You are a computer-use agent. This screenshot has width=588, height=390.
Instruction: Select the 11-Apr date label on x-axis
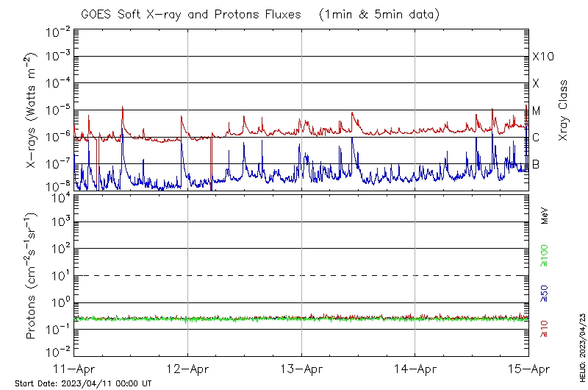point(74,368)
